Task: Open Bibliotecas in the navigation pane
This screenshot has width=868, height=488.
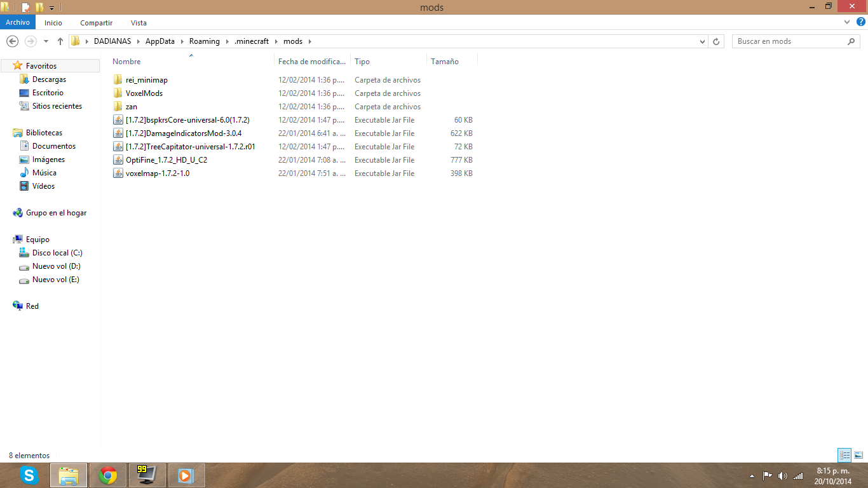Action: coord(44,133)
